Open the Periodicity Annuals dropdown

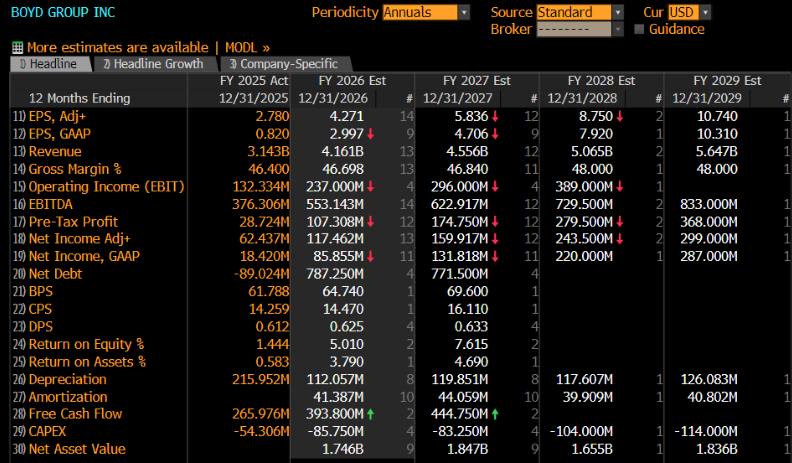(426, 12)
